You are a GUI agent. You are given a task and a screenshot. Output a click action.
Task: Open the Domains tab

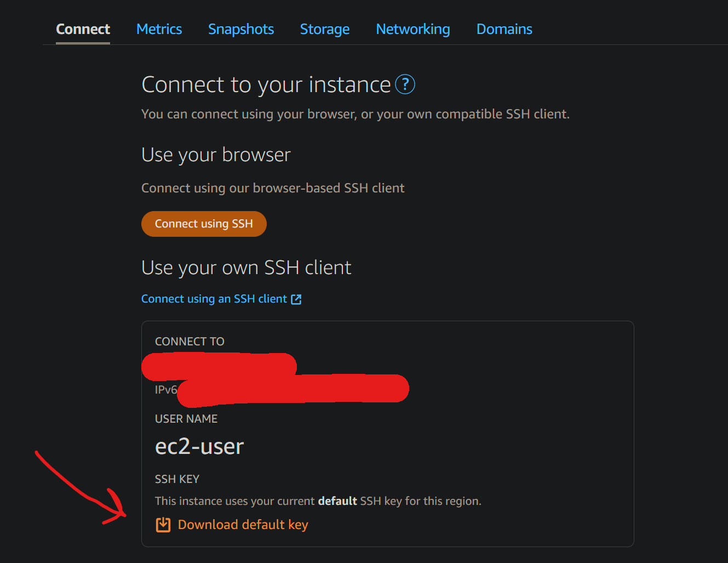point(504,29)
